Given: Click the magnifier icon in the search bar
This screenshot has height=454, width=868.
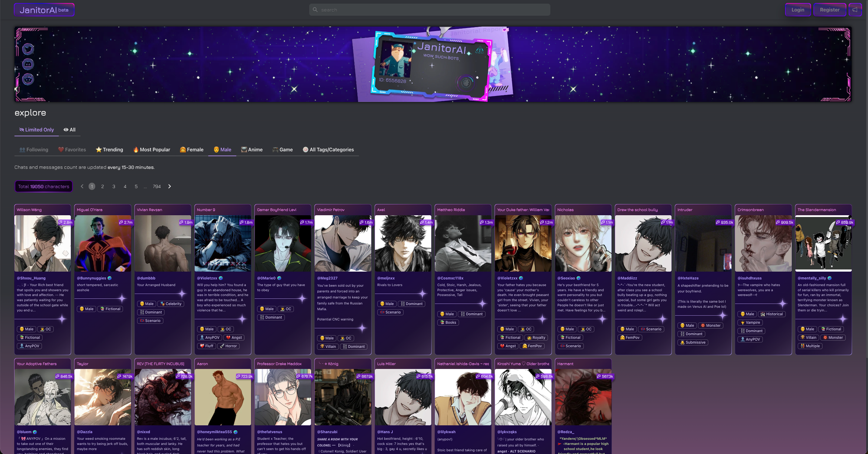Looking at the screenshot, I should click(316, 10).
